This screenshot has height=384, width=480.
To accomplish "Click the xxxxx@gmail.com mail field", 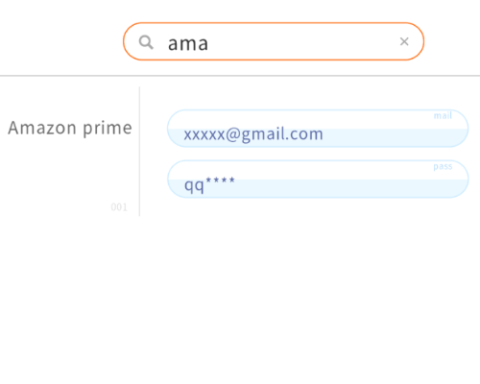I will 318,128.
